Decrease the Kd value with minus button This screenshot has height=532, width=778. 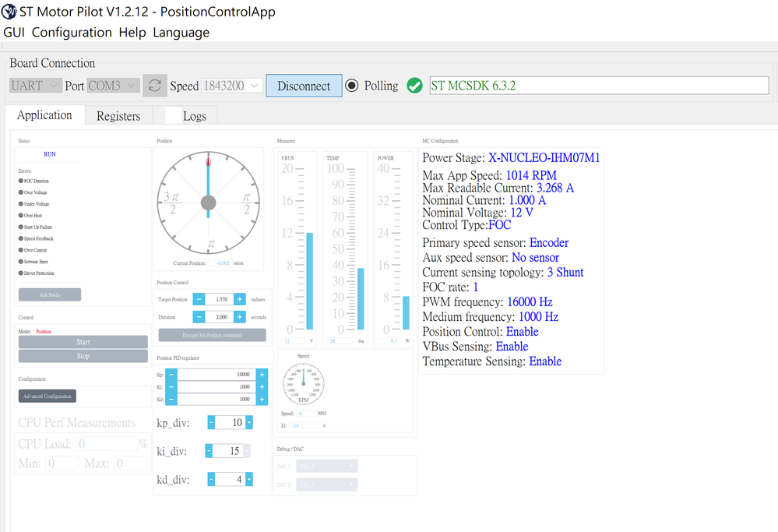pos(171,399)
